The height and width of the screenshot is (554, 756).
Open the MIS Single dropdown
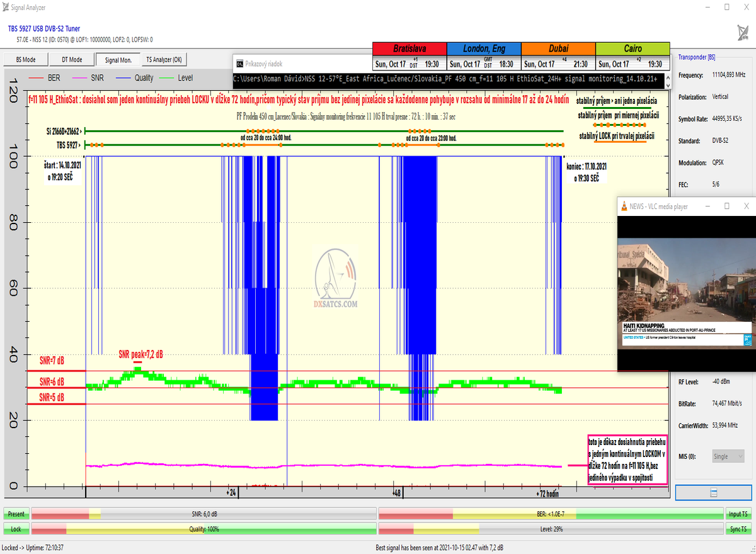click(x=728, y=456)
